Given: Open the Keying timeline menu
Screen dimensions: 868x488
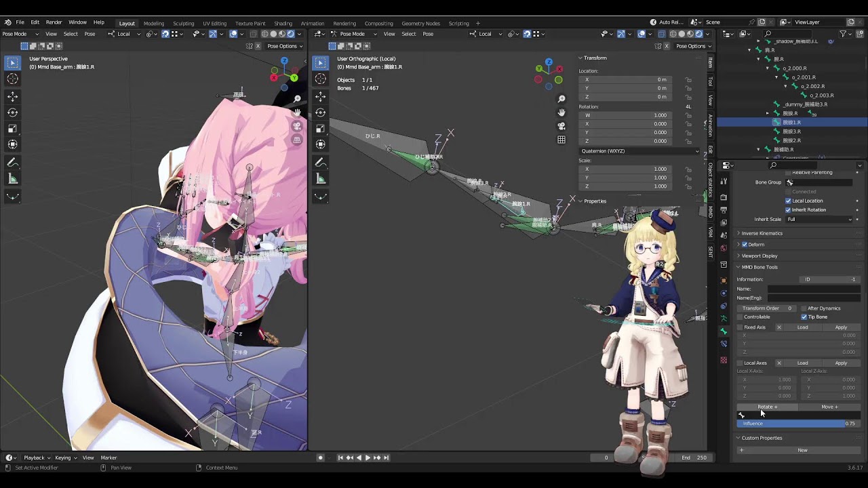Looking at the screenshot, I should 64,457.
